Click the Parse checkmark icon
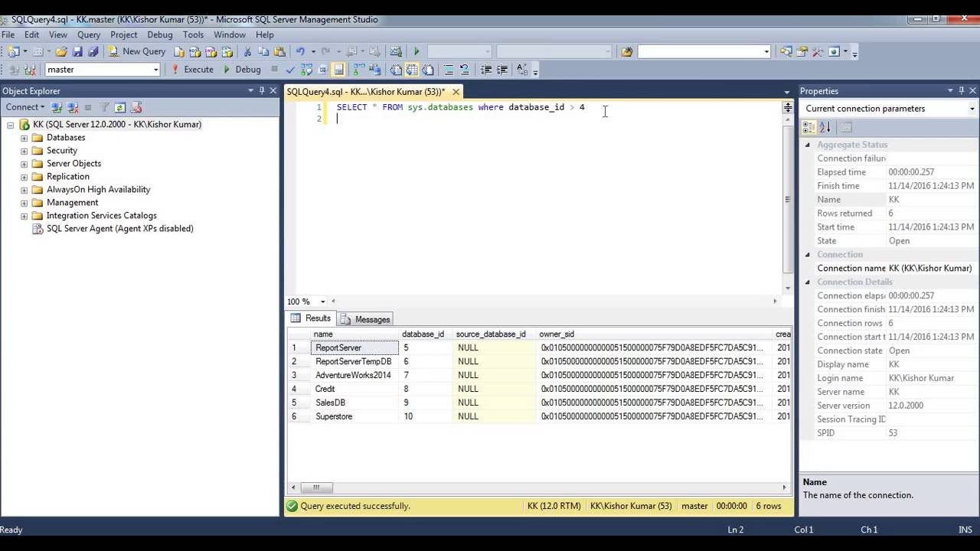The width and height of the screenshot is (980, 551). click(x=290, y=70)
